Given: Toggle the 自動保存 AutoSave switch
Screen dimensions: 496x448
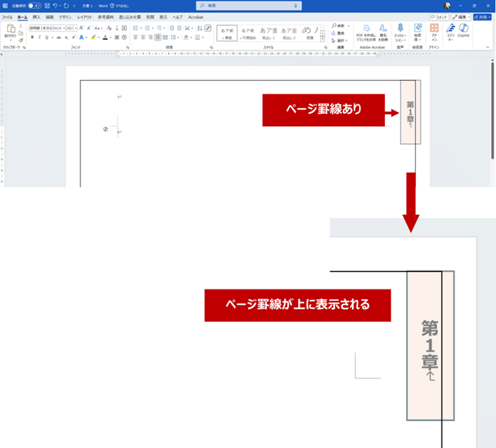Looking at the screenshot, I should pos(34,6).
